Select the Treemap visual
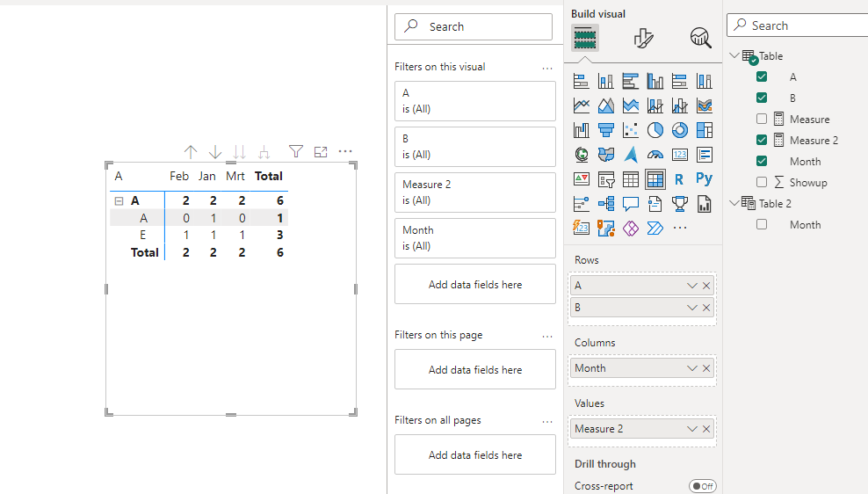868x494 pixels. tap(705, 130)
